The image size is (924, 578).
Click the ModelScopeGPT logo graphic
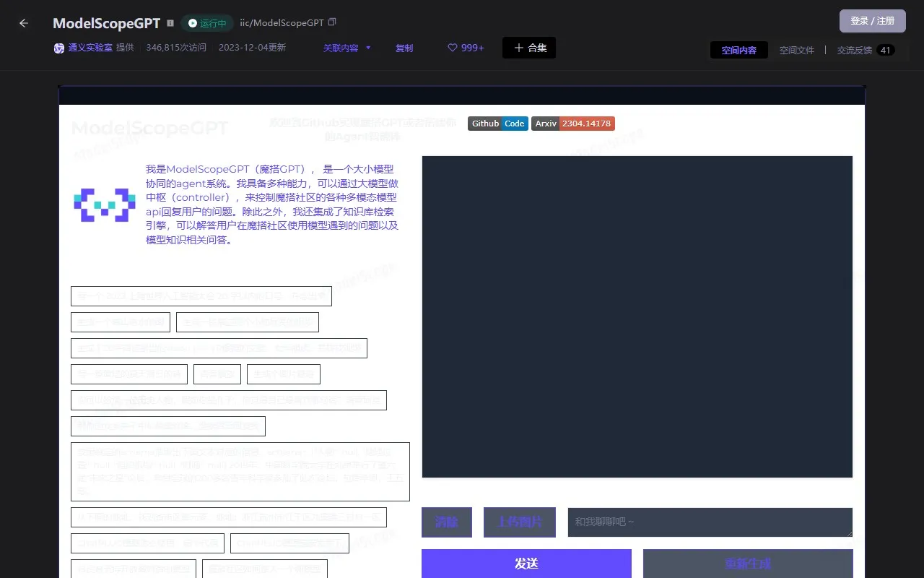tap(105, 204)
